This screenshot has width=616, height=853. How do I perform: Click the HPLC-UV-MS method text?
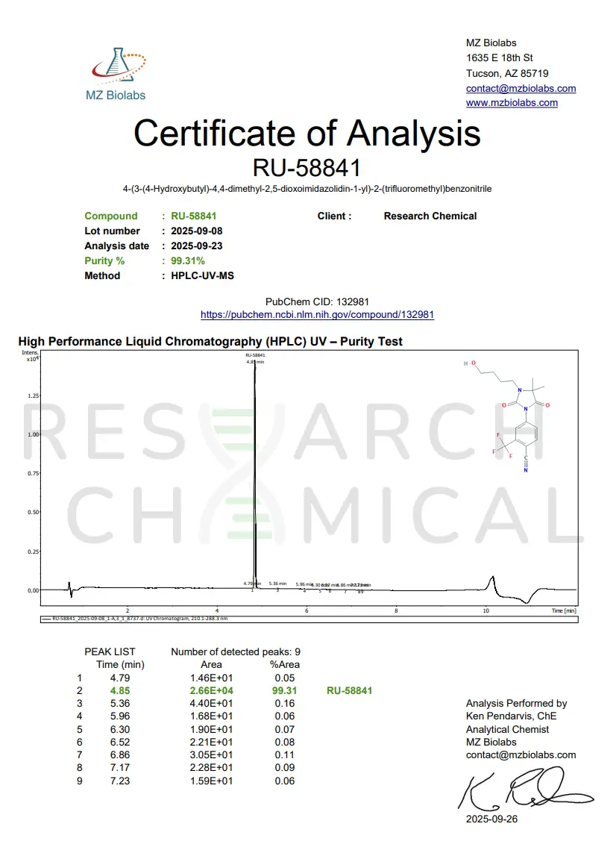pos(202,275)
